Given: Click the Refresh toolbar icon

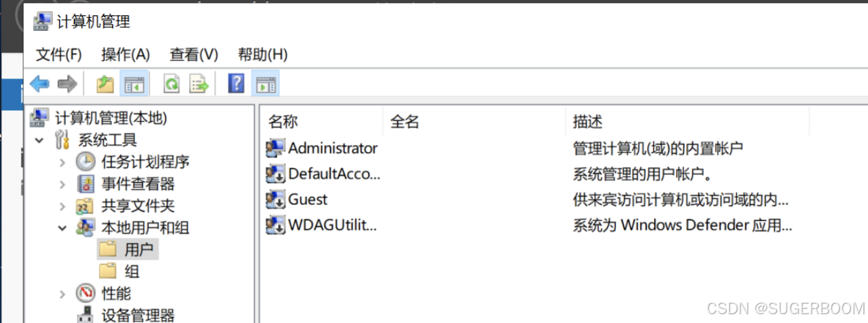Looking at the screenshot, I should (172, 84).
